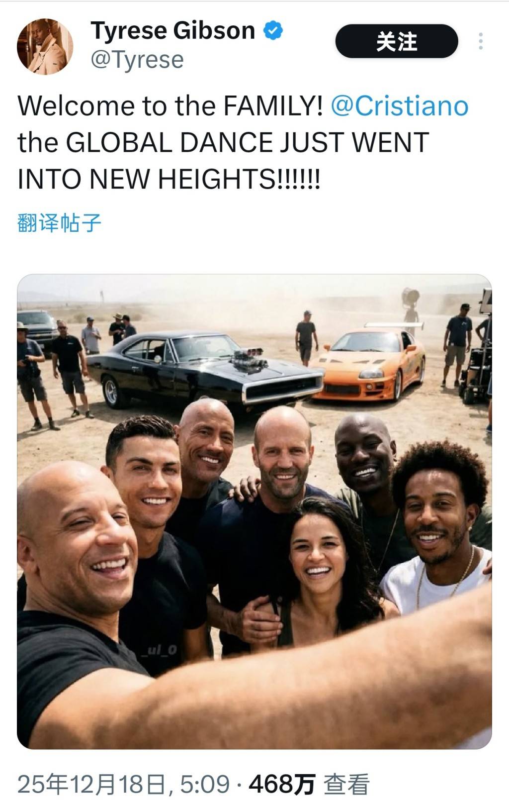The image size is (509, 812).
Task: Click the @Tyrese handle
Action: (137, 60)
